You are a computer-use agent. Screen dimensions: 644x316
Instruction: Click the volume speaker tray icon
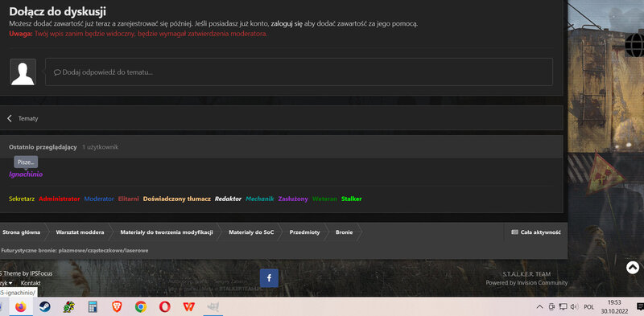pyautogui.click(x=575, y=306)
